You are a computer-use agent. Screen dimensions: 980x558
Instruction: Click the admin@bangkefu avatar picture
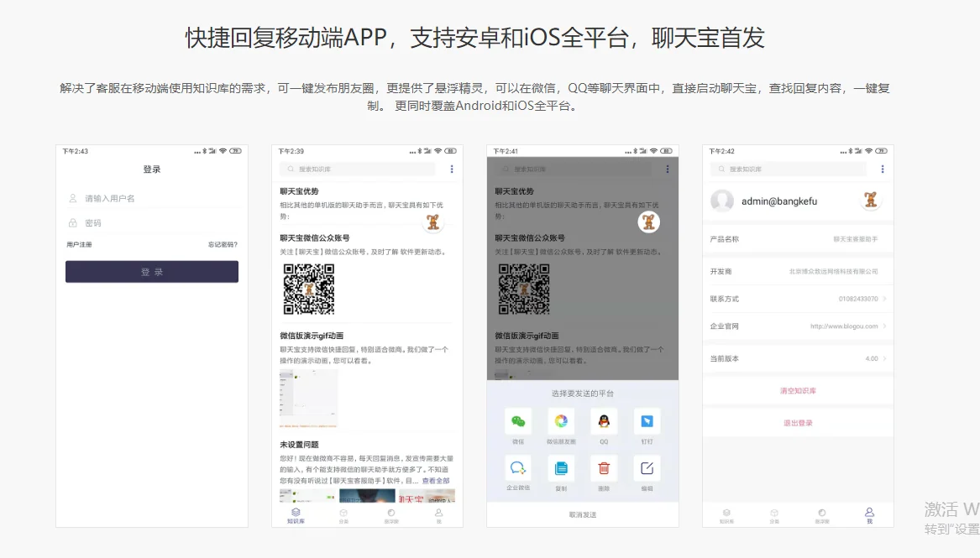click(x=722, y=201)
